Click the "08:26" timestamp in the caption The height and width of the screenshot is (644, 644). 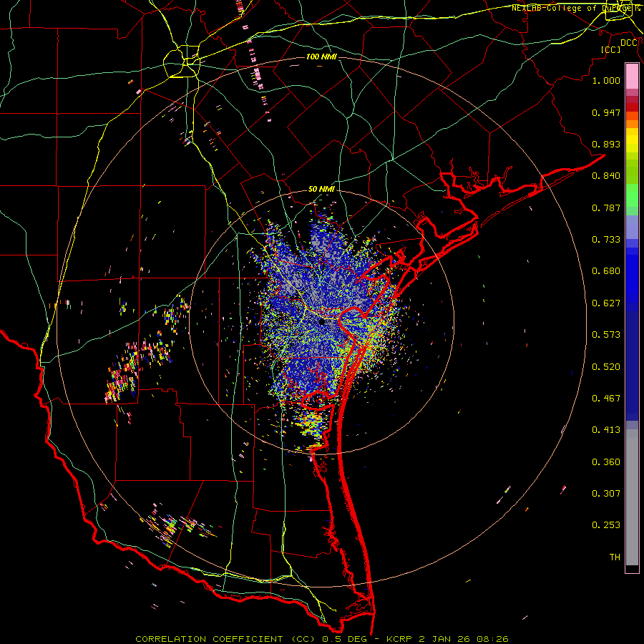pyautogui.click(x=492, y=639)
